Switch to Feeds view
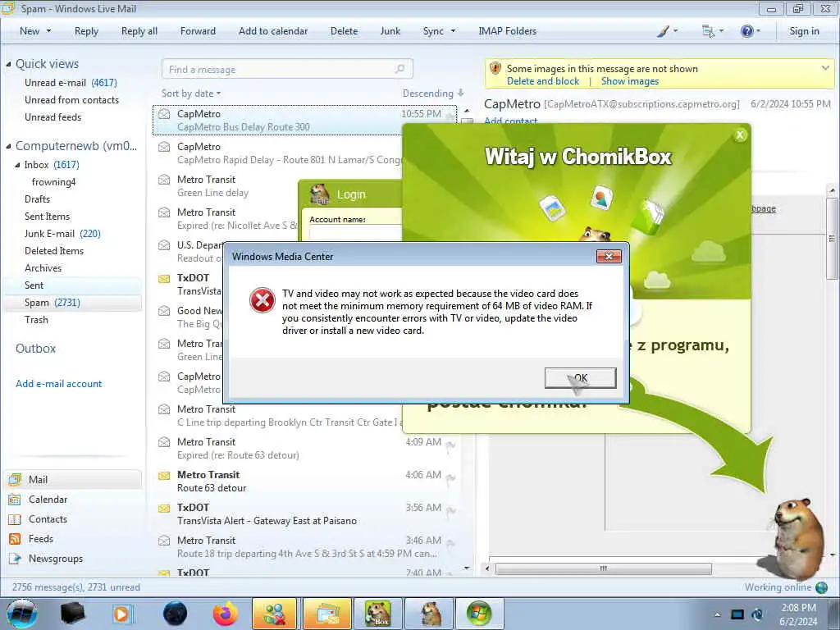The width and height of the screenshot is (840, 630). (x=73, y=539)
